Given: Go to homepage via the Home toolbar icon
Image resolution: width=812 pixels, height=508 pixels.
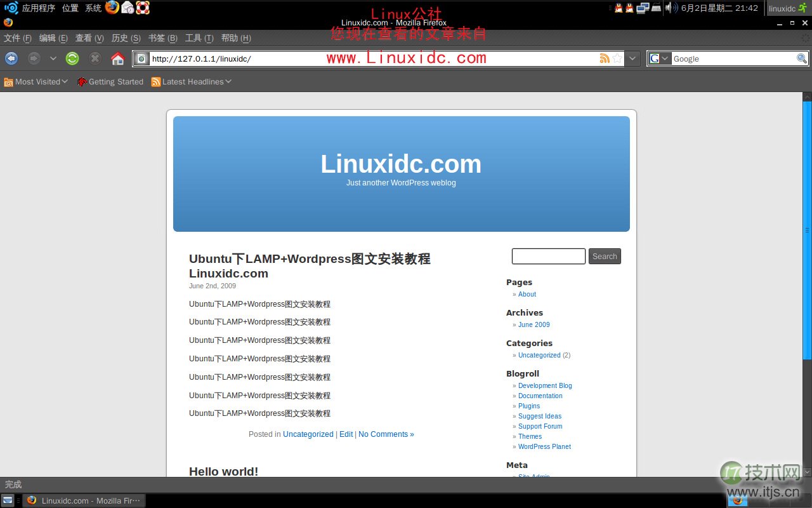Looking at the screenshot, I should pyautogui.click(x=118, y=58).
